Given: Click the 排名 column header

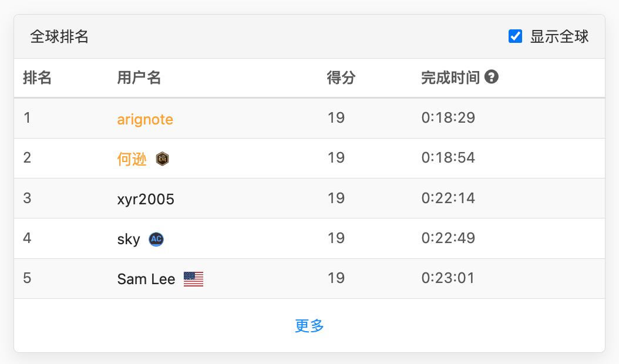Looking at the screenshot, I should tap(38, 77).
